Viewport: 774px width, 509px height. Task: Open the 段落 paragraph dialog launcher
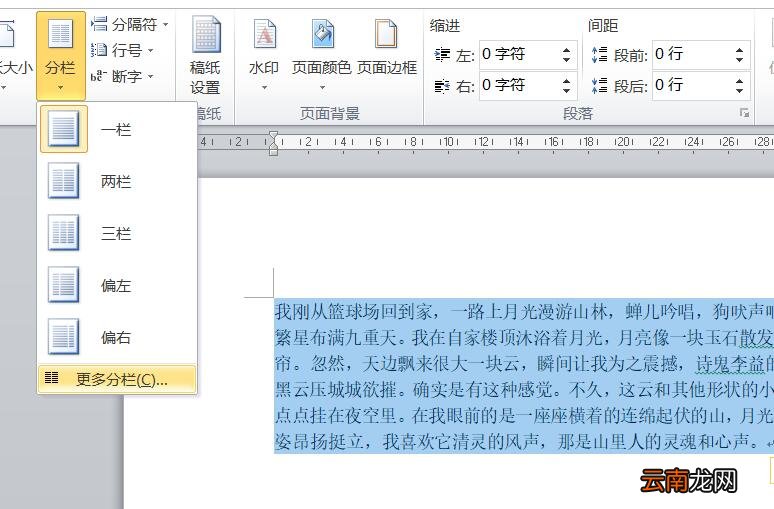click(744, 114)
